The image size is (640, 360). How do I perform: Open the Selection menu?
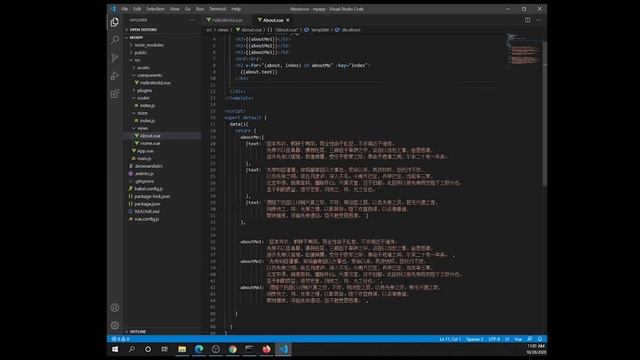pos(155,9)
